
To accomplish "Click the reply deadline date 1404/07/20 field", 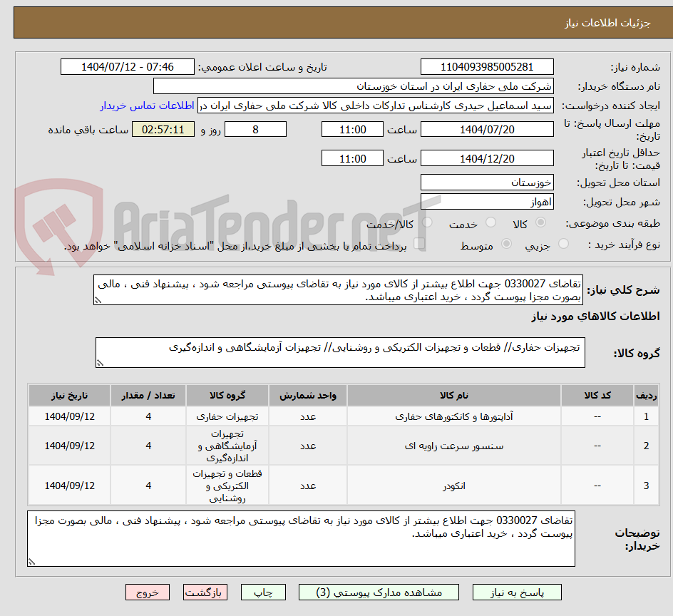I will 487,129.
